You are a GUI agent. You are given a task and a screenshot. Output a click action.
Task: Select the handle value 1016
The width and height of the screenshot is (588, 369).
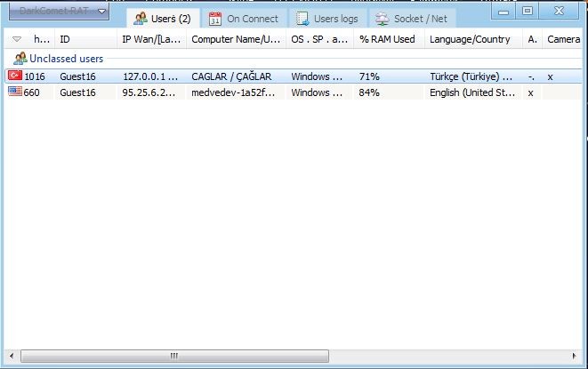coord(35,76)
